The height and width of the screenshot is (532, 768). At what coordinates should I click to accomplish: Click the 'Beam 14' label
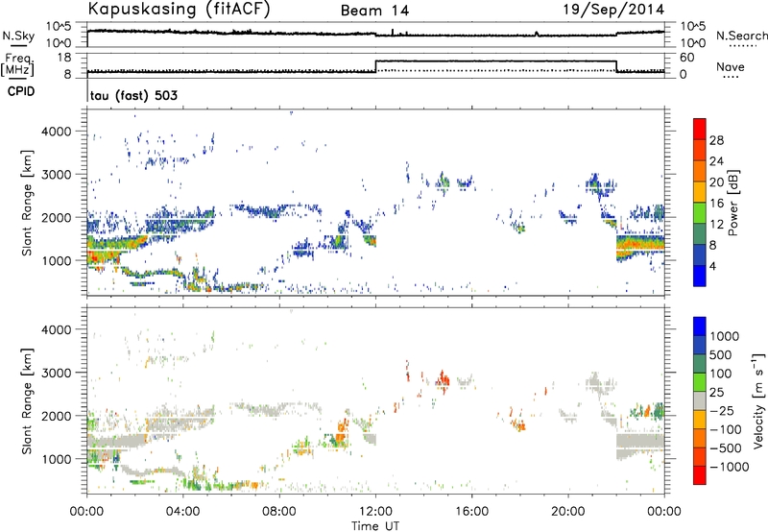point(374,11)
